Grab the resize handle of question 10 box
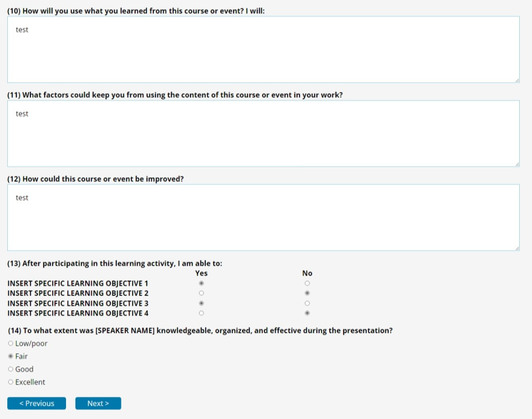532x419 pixels. coord(517,80)
